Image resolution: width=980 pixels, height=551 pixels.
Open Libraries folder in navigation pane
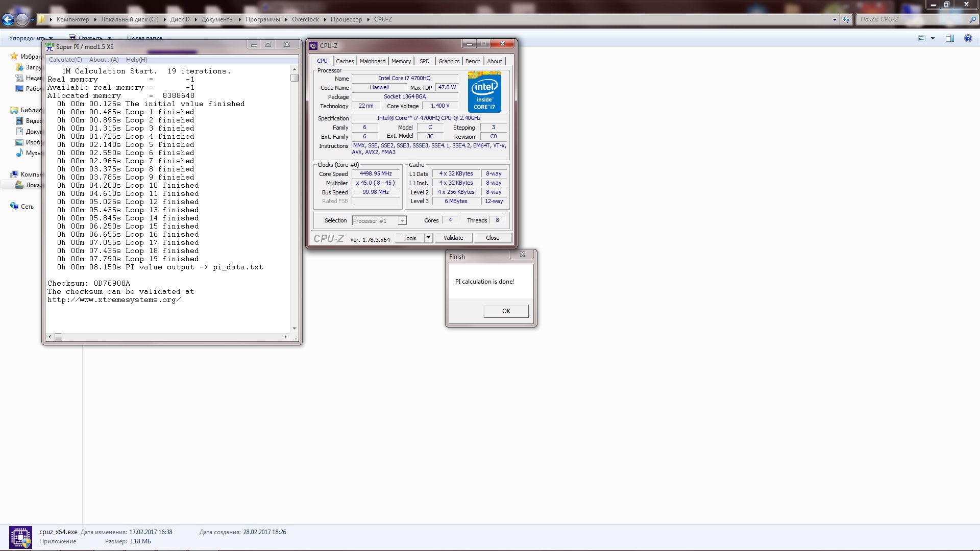point(14,110)
